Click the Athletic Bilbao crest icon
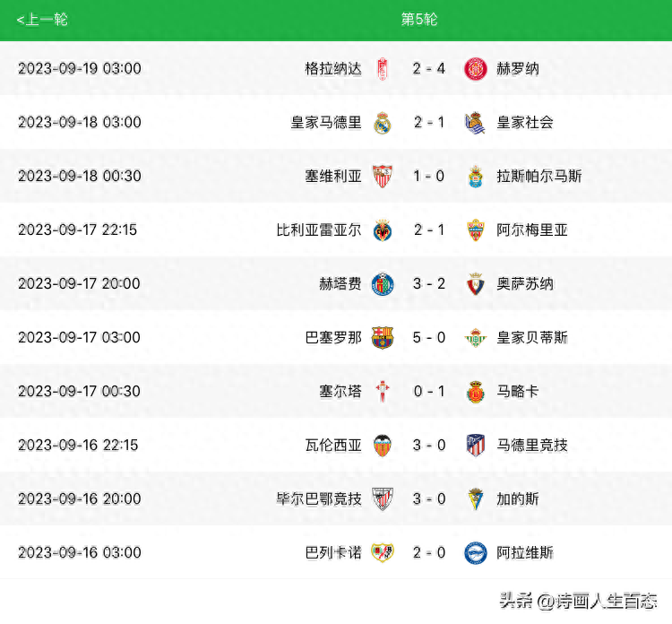Screen dimensions: 672x624 click(x=383, y=499)
